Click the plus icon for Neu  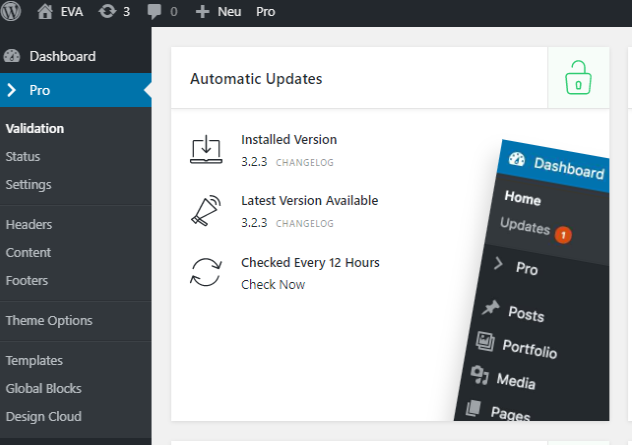click(x=202, y=12)
